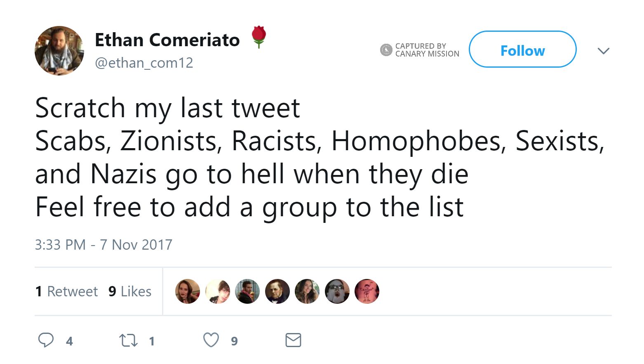
Task: Click the first liker avatar
Action: tap(188, 291)
